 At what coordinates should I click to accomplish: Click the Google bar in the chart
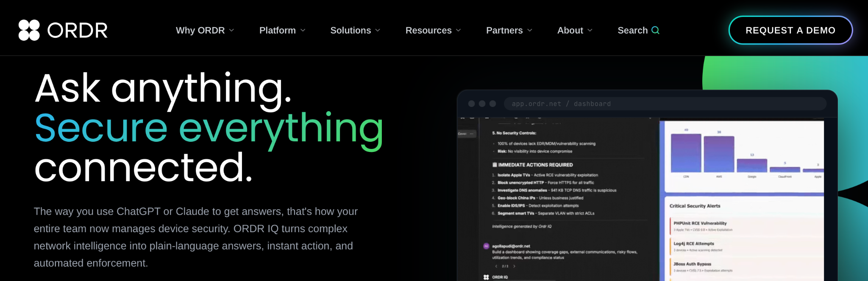click(x=752, y=166)
